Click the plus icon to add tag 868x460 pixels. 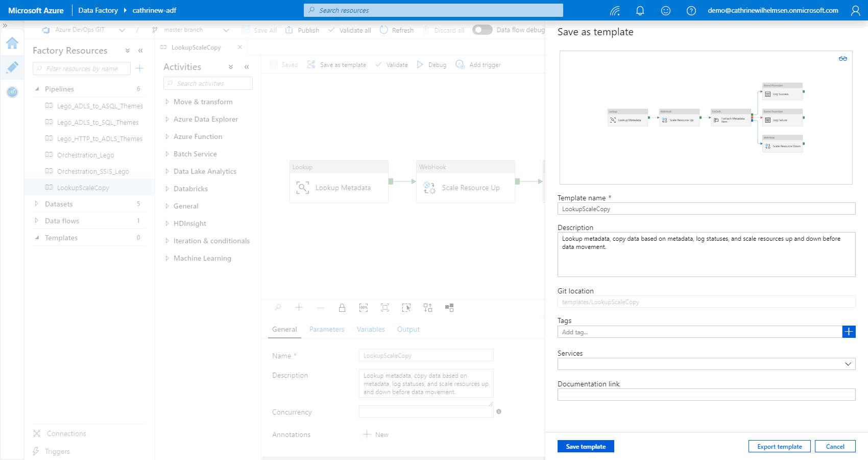pos(849,332)
